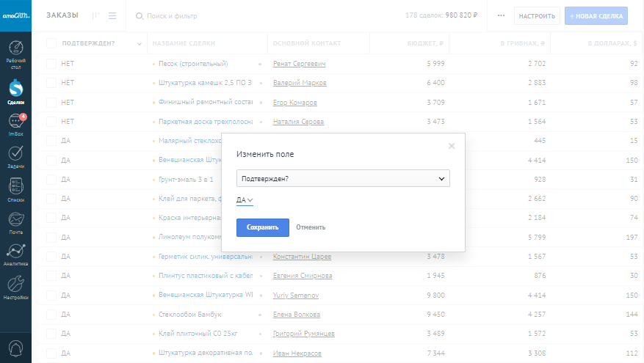Viewport: 644px width, 363px height.
Task: Select all deals via header checkbox
Action: (51, 44)
